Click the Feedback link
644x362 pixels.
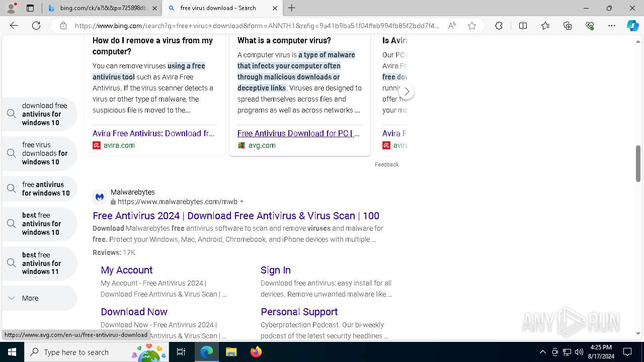click(386, 164)
